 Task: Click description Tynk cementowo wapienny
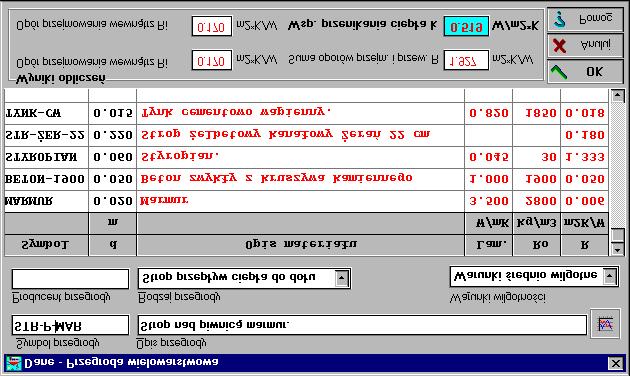[301, 113]
